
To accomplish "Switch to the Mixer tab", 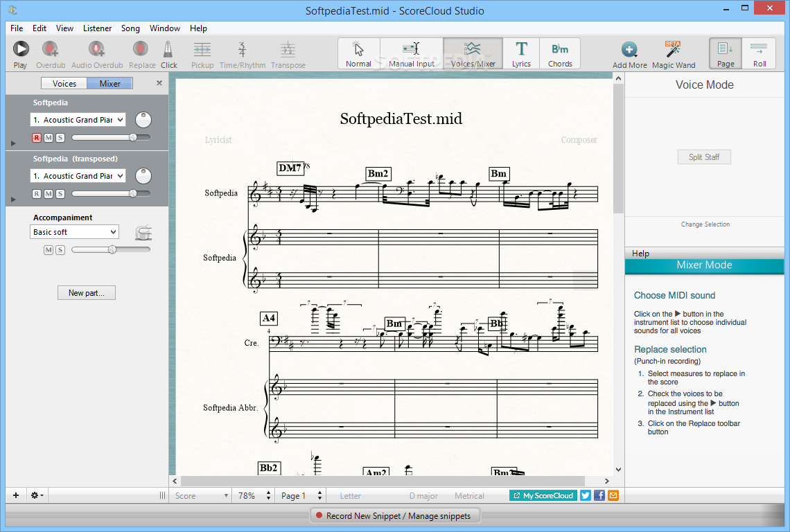I will pyautogui.click(x=109, y=84).
